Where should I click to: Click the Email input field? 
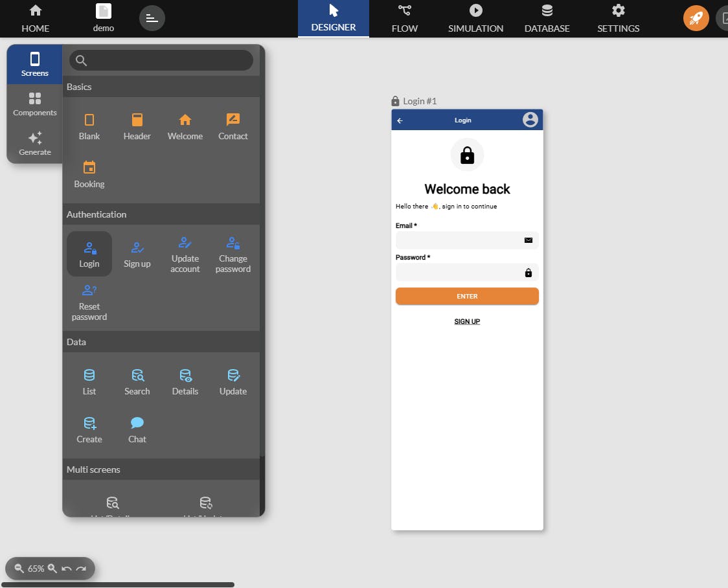pos(467,240)
